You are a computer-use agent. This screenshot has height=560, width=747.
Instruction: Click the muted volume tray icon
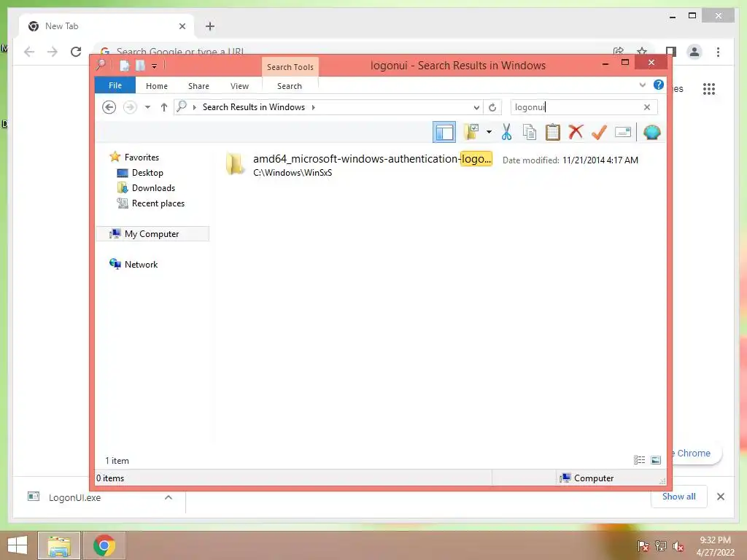[x=678, y=546]
